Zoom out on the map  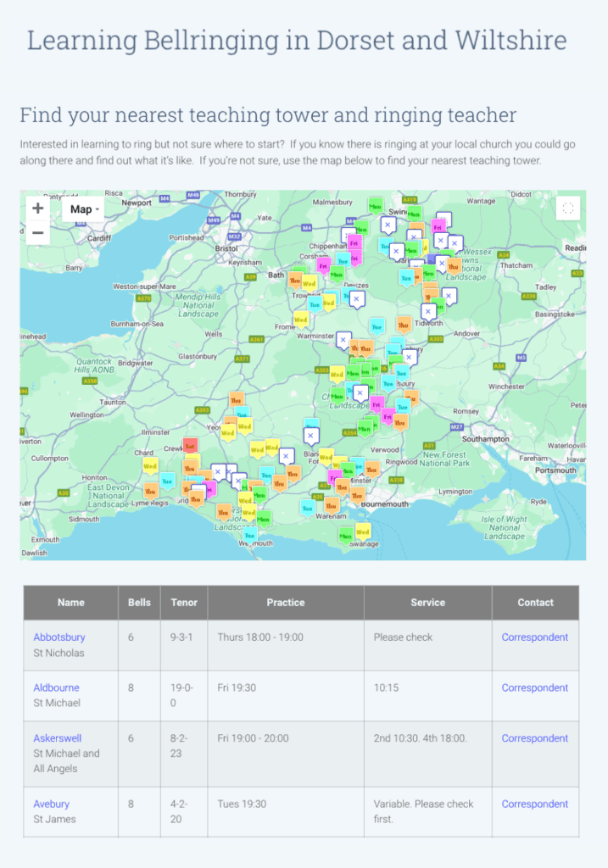tap(38, 232)
